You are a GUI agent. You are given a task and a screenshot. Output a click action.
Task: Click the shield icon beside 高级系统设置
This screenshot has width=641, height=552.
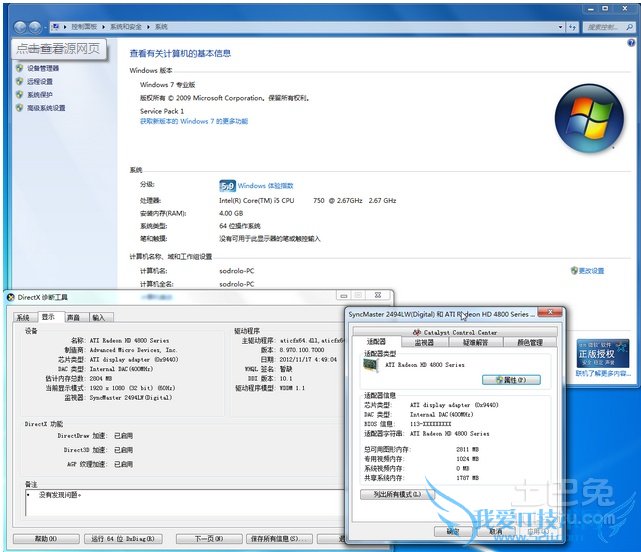(x=19, y=108)
